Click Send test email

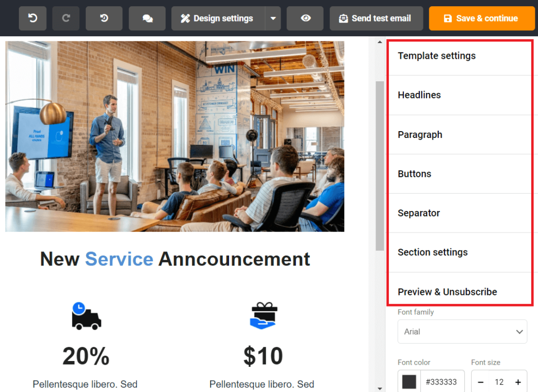point(376,18)
